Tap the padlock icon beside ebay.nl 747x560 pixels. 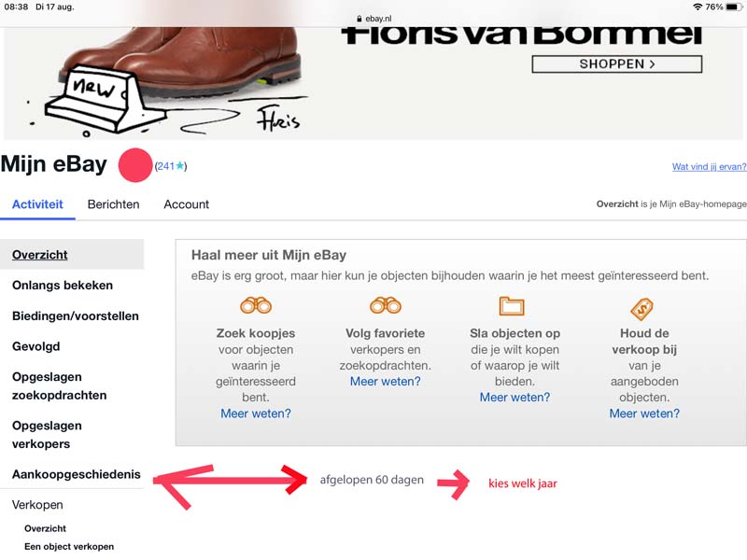coord(359,19)
